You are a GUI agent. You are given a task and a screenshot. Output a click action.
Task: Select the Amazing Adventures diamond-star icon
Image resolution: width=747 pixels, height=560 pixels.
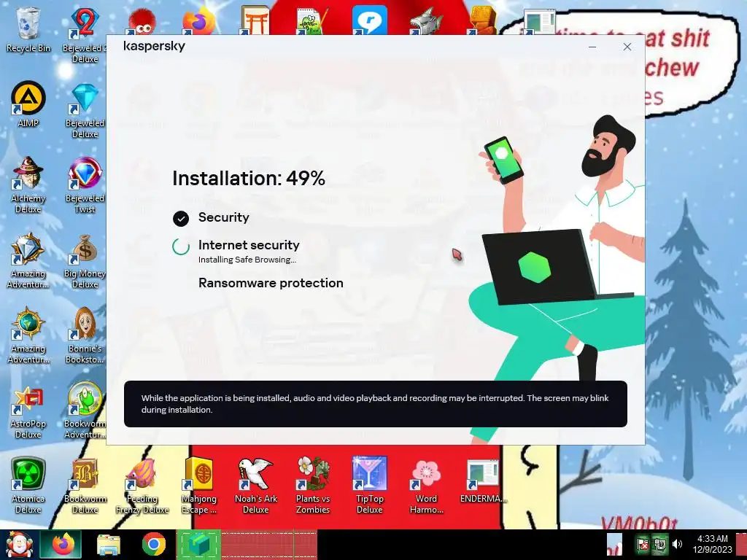coord(28,248)
